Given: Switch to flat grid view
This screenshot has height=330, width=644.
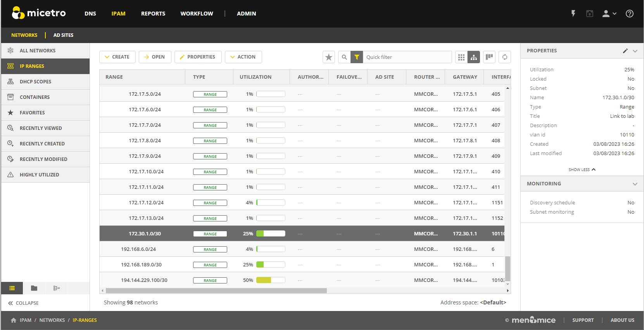Looking at the screenshot, I should pos(461,57).
